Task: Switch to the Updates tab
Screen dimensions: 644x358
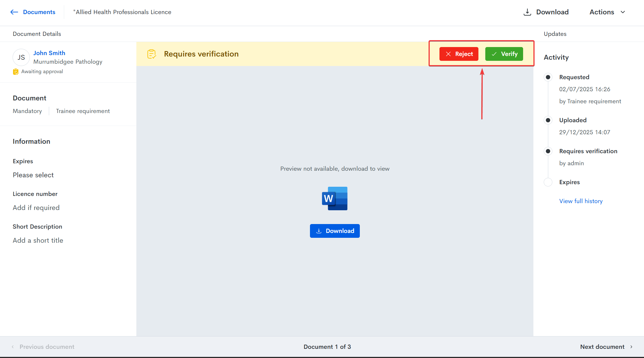Action: pos(555,34)
